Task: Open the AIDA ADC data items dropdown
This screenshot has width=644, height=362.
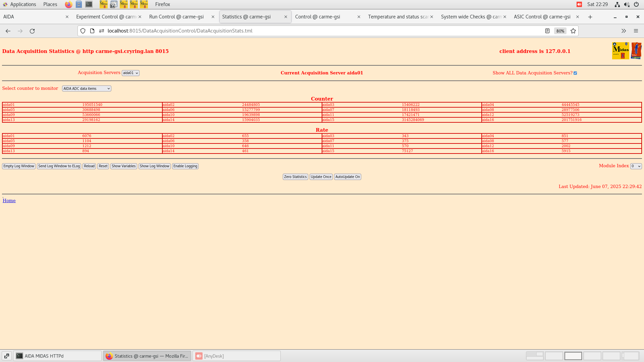Action: [87, 88]
